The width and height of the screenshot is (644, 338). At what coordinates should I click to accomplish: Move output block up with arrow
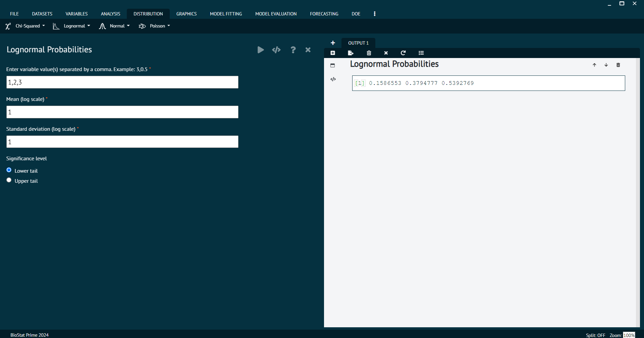594,65
